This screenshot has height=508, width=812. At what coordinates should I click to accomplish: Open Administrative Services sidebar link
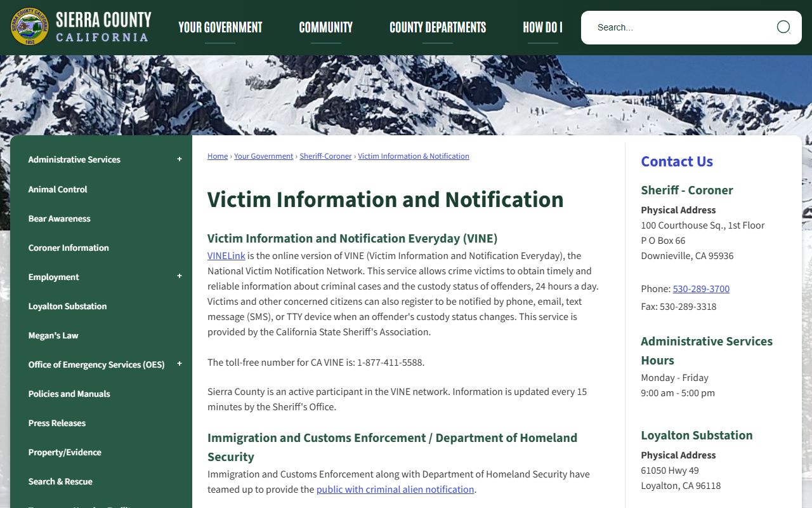(x=74, y=159)
